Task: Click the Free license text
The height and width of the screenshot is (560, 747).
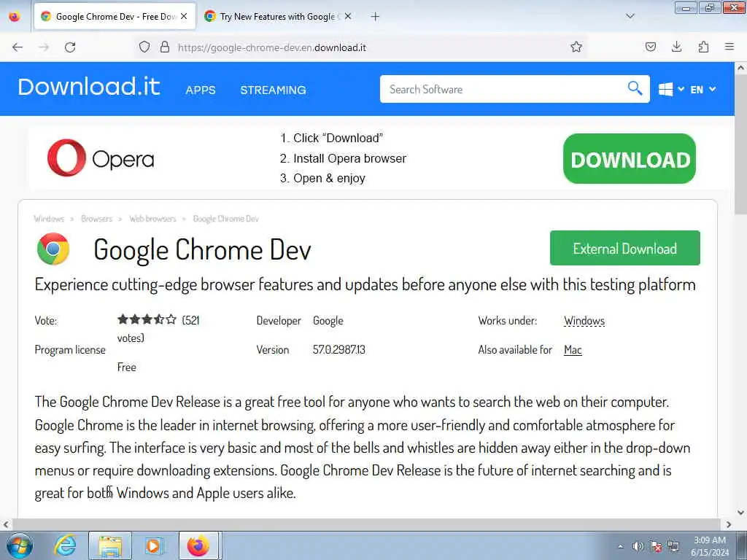Action: [x=127, y=367]
